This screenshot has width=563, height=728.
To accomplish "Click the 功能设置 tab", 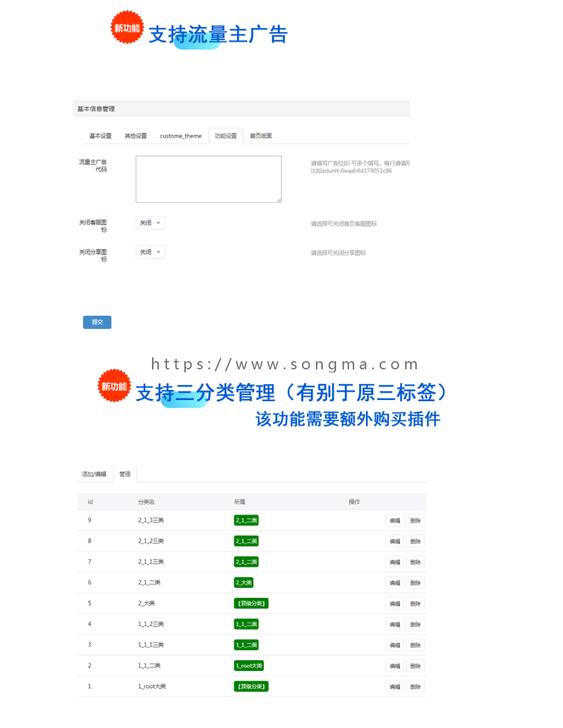I will coord(226,136).
